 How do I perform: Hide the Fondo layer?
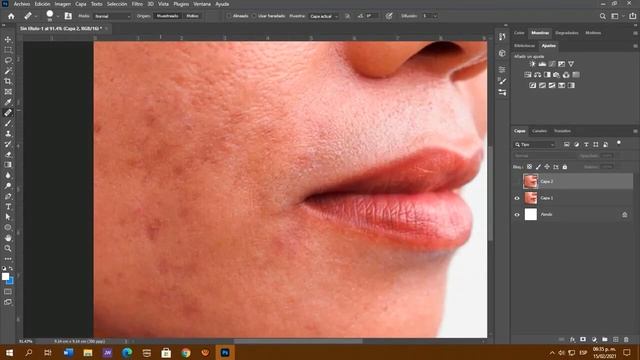517,214
